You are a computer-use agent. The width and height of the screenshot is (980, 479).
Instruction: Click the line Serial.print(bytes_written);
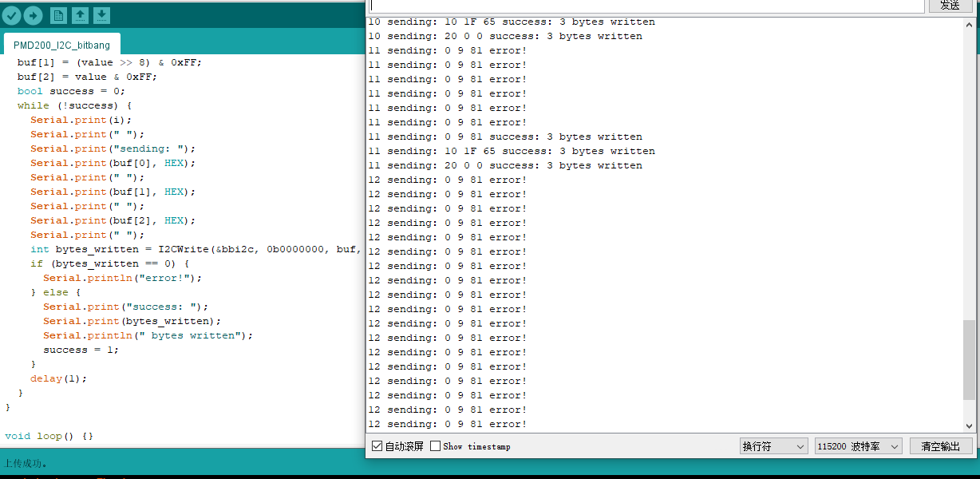point(132,321)
